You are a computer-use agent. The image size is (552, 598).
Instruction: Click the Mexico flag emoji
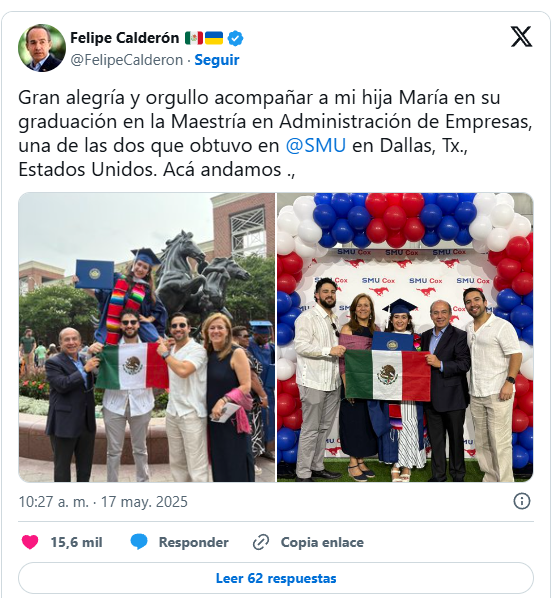tap(194, 38)
